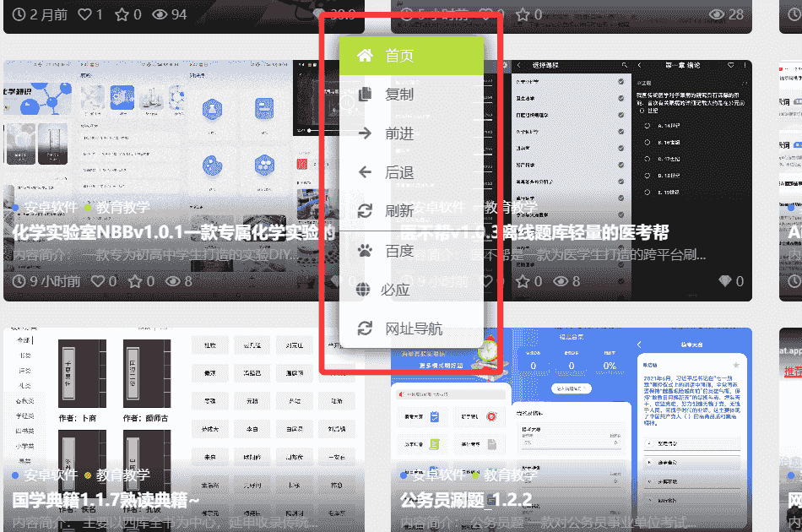802x532 pixels.
Task: Click the 百度 paw icon
Action: pyautogui.click(x=365, y=250)
